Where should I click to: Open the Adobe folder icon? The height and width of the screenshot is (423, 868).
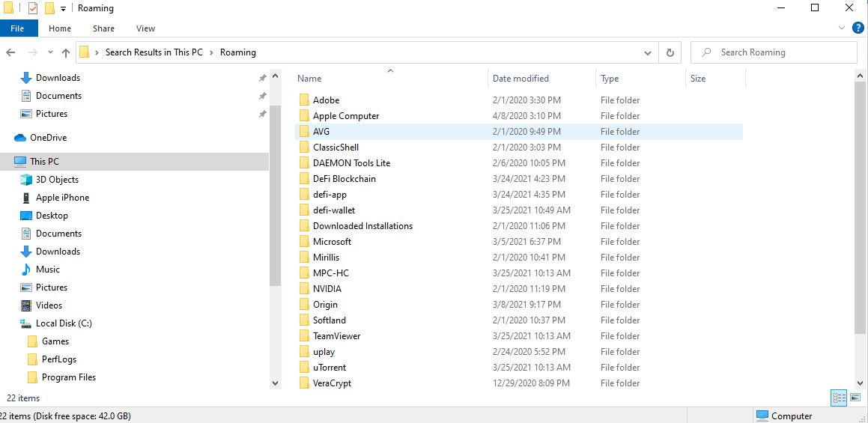[x=303, y=100]
